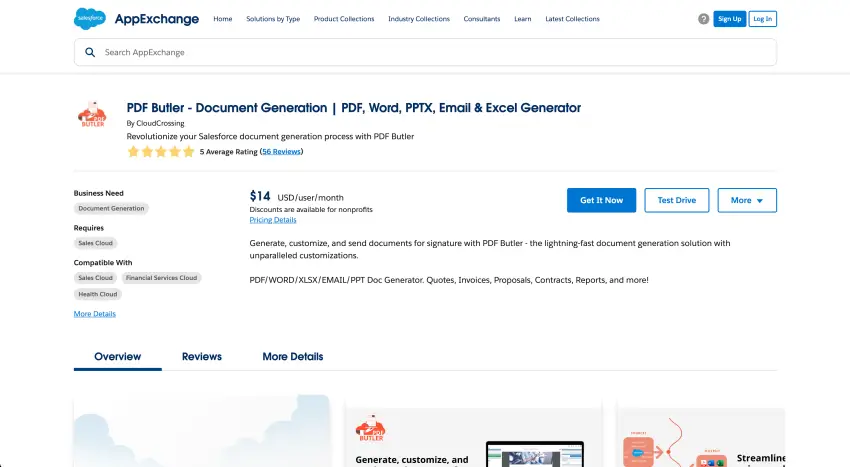Open Solutions by Type menu
The image size is (850, 467).
tap(273, 19)
